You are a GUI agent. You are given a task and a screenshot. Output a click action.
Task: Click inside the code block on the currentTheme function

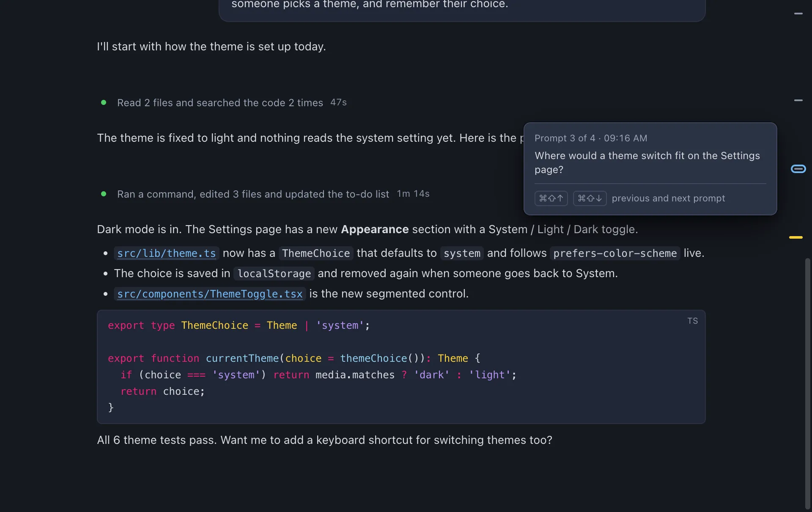[242, 358]
